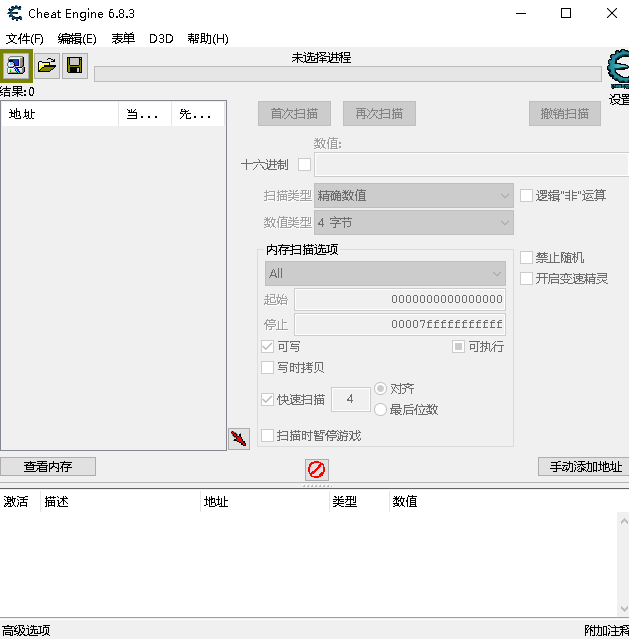The width and height of the screenshot is (629, 639).
Task: Open the 扫描类型 dropdown showing 精确数值
Action: tap(414, 196)
